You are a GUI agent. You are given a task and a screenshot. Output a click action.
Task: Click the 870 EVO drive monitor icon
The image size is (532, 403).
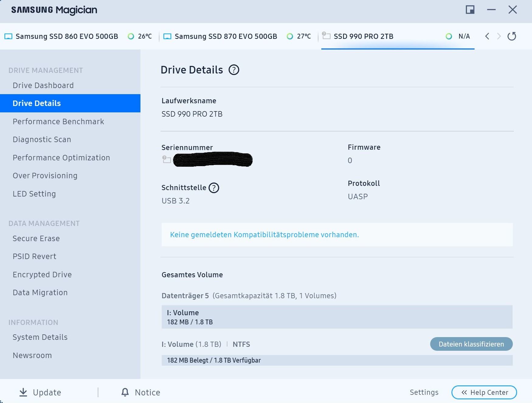[x=168, y=36]
